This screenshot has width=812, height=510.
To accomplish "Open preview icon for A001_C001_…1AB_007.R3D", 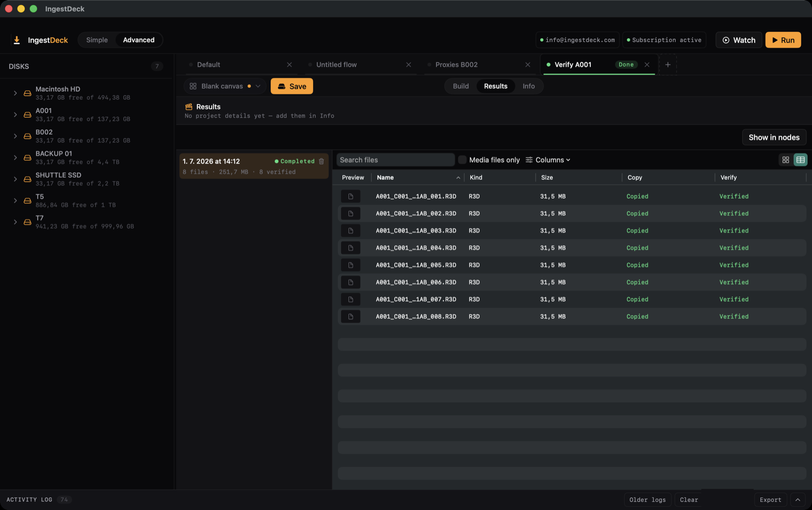I will point(351,299).
